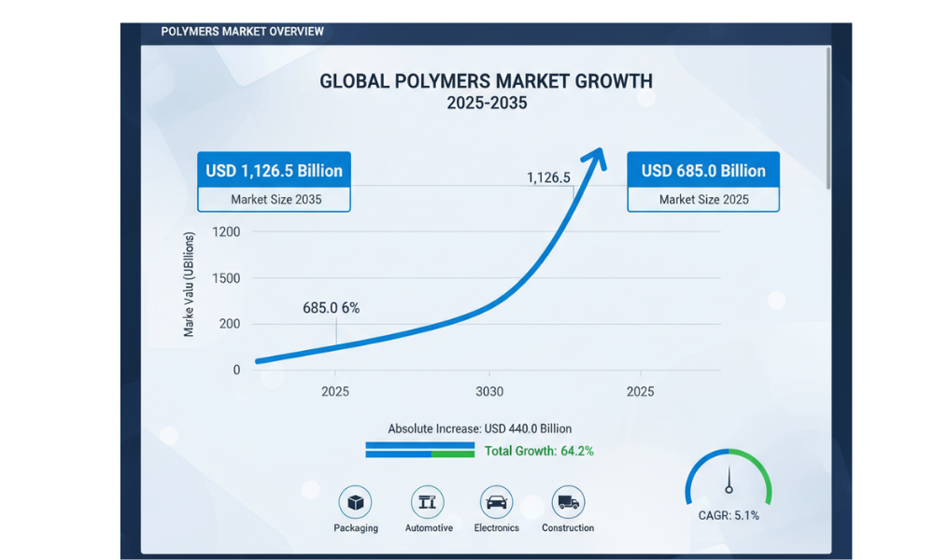
Task: Open the Electronics car icon
Action: [497, 502]
